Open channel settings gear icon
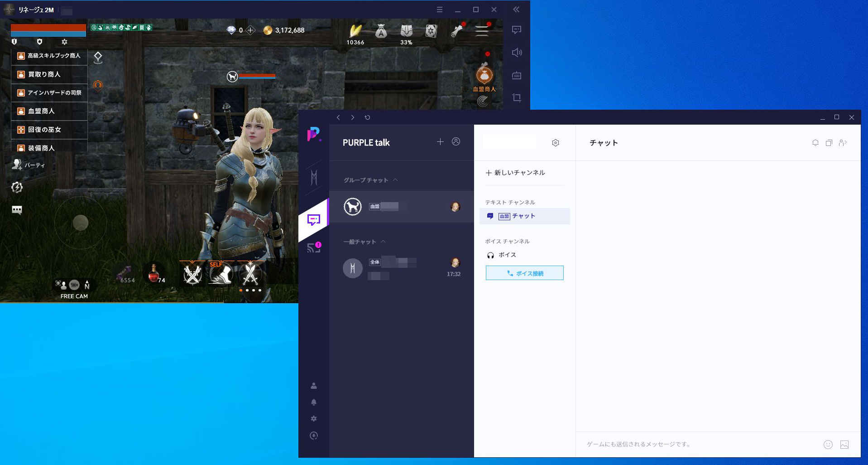868x465 pixels. 556,143
